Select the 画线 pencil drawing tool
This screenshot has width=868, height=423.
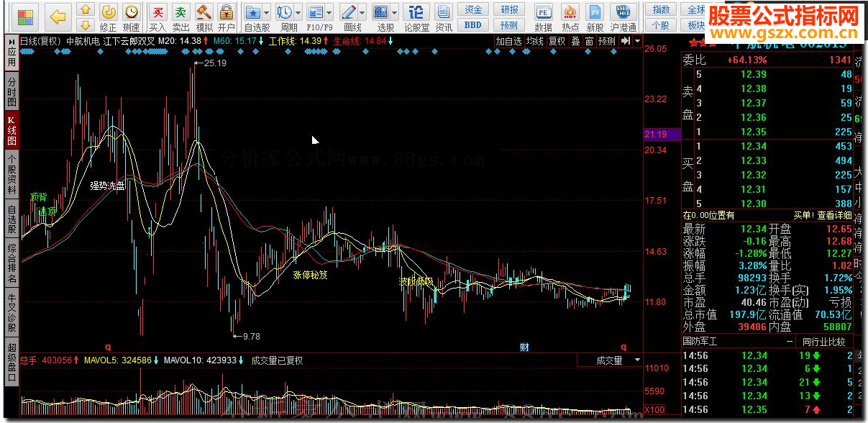[x=348, y=12]
